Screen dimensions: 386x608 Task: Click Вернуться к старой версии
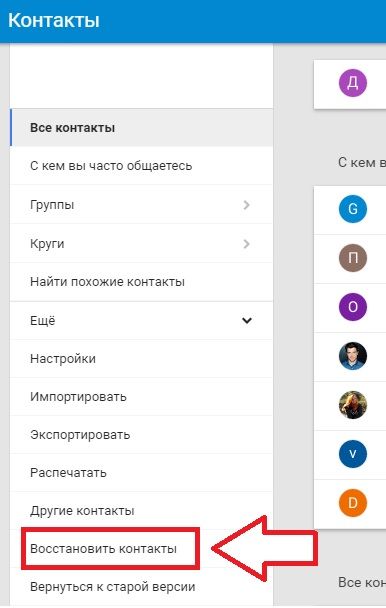tap(142, 587)
